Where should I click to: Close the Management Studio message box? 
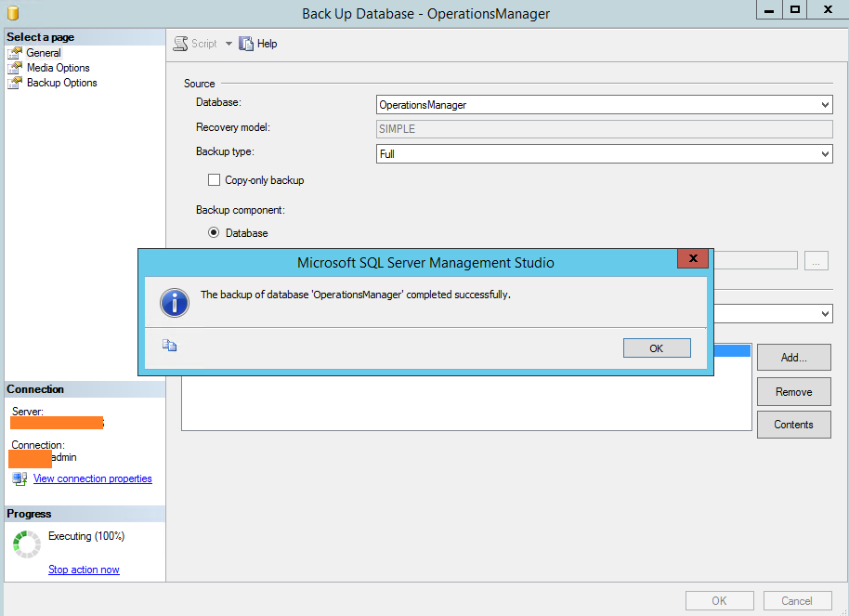pyautogui.click(x=693, y=258)
